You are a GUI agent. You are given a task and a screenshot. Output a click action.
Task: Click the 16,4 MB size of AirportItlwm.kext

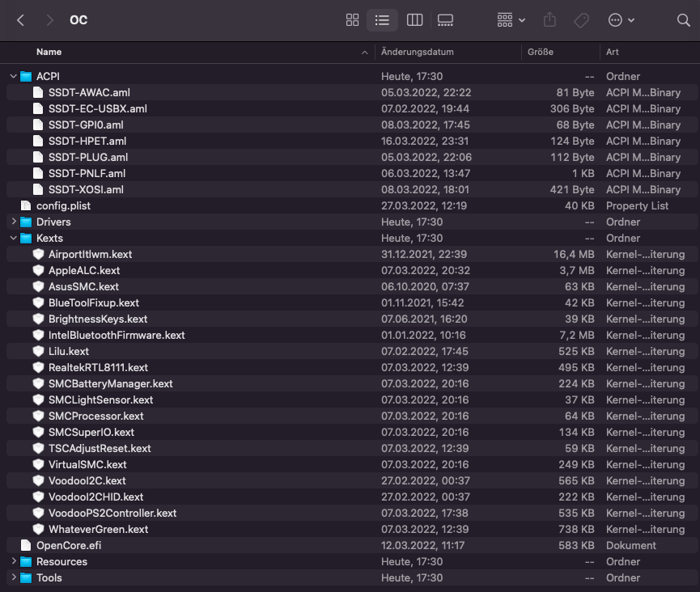[574, 254]
